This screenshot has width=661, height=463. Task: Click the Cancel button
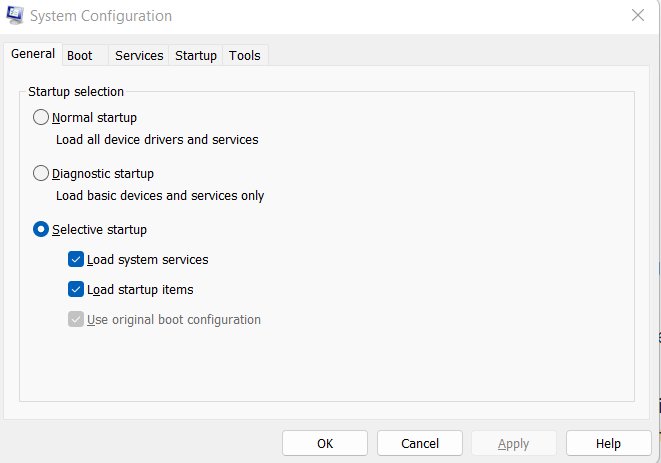tap(420, 443)
